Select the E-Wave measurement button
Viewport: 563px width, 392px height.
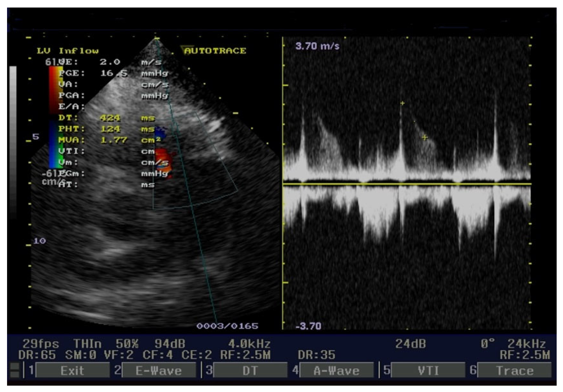[x=159, y=370]
